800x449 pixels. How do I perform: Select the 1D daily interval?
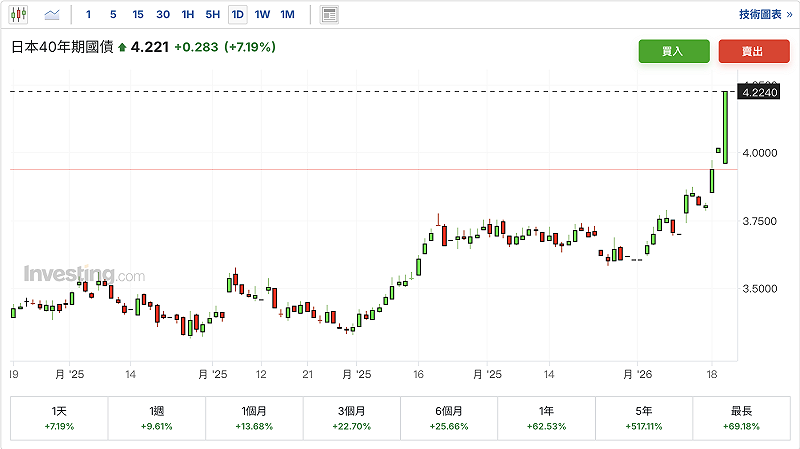click(x=237, y=14)
